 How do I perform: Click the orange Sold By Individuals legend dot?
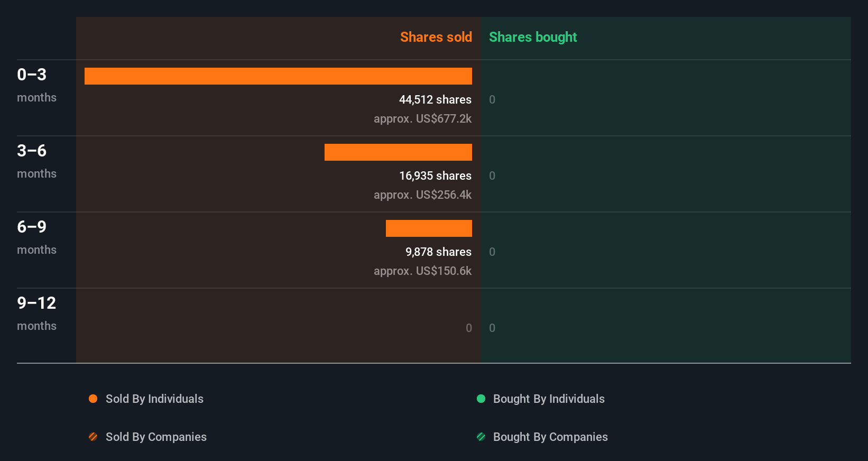pos(93,399)
